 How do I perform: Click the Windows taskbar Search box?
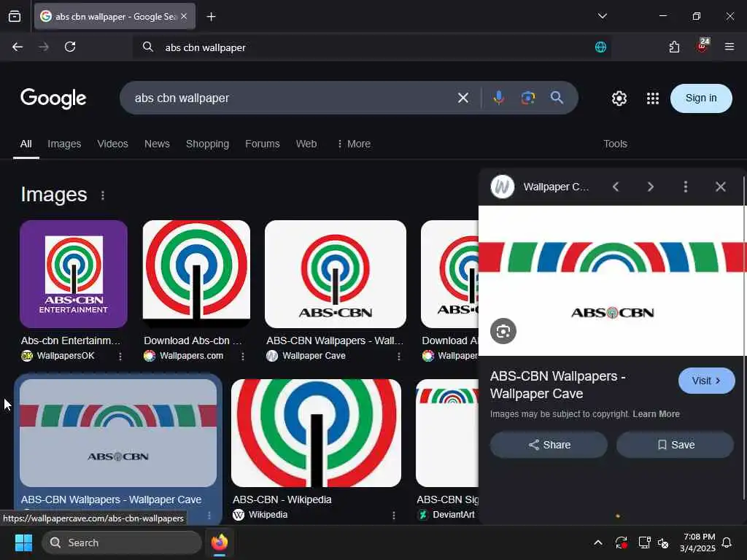coord(122,542)
